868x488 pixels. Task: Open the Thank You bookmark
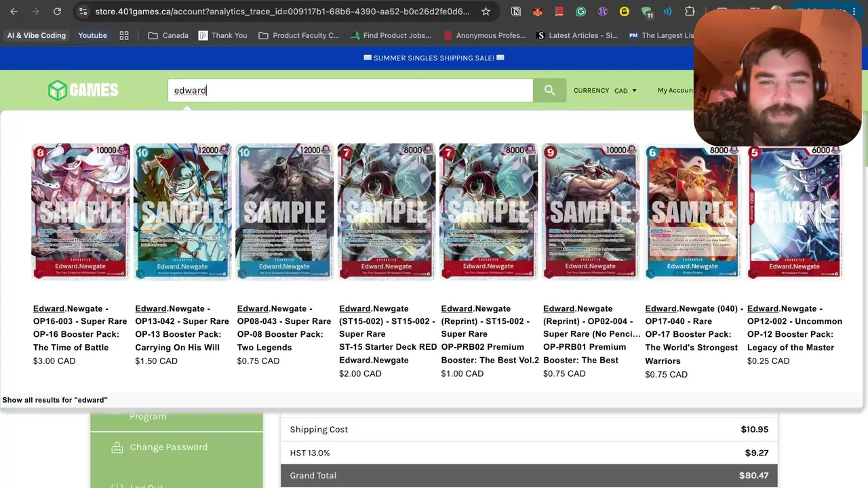coord(223,35)
